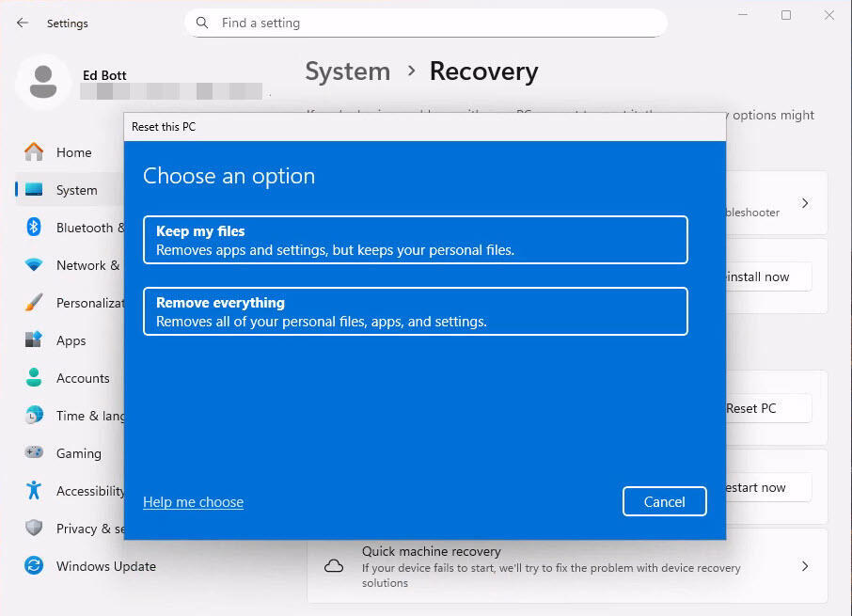Click the Personalization paintbrush icon
This screenshot has height=616, width=852.
(x=34, y=303)
